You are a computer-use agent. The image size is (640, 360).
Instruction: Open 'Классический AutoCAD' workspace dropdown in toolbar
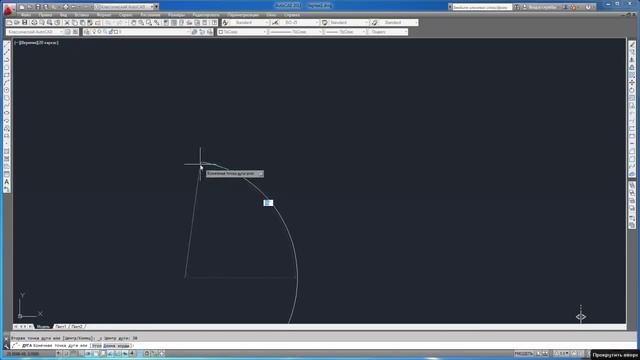[35, 32]
